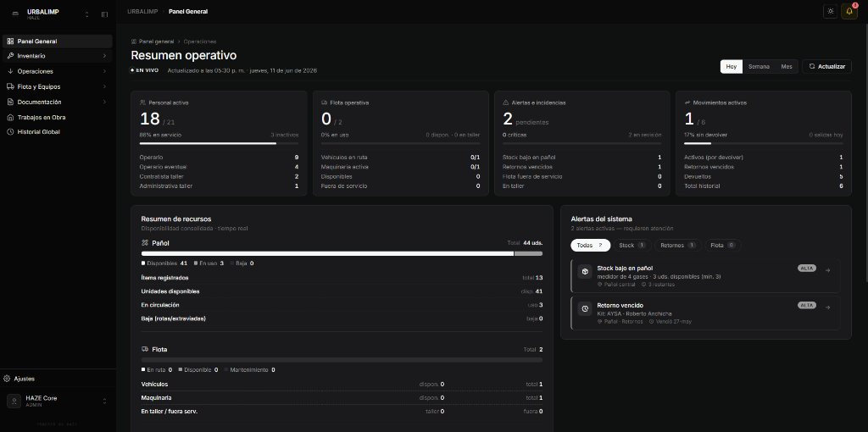Screen dimensions: 868x432
Task: Switch theme with the sun icon
Action: tap(831, 12)
